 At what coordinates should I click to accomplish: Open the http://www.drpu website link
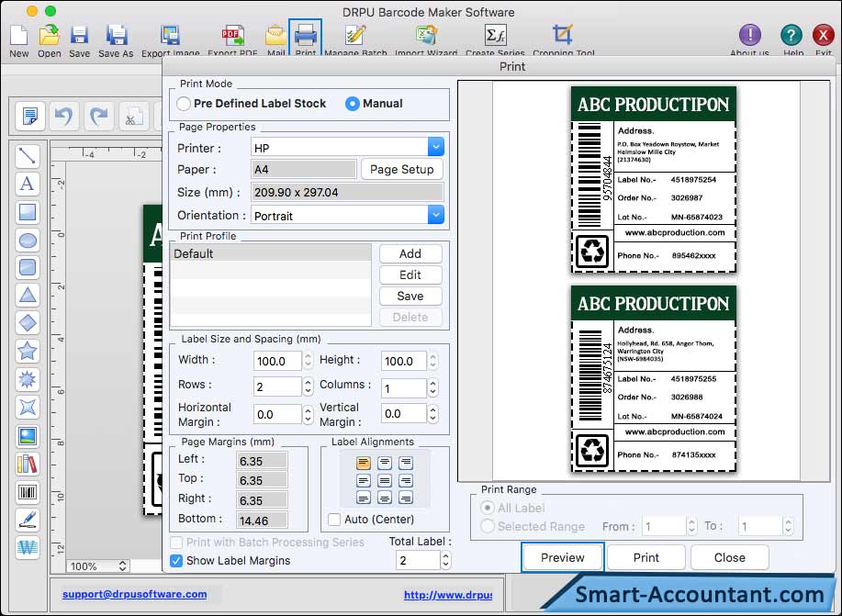pyautogui.click(x=448, y=595)
